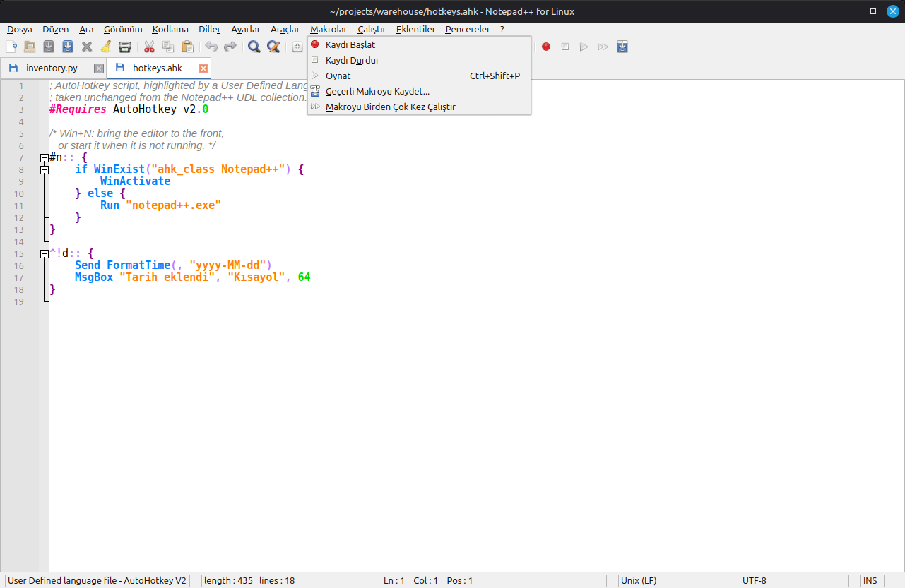This screenshot has height=588, width=905.
Task: Click the zoom in toolbar icon
Action: click(x=297, y=47)
